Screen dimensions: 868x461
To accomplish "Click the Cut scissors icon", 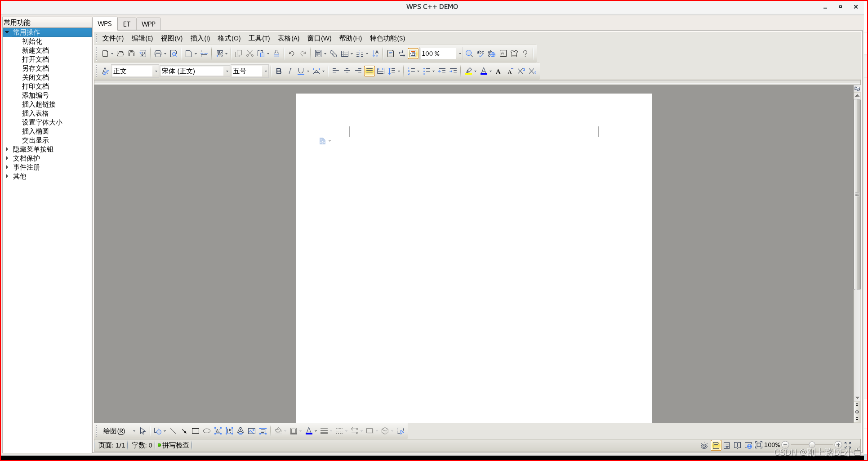I will click(250, 54).
